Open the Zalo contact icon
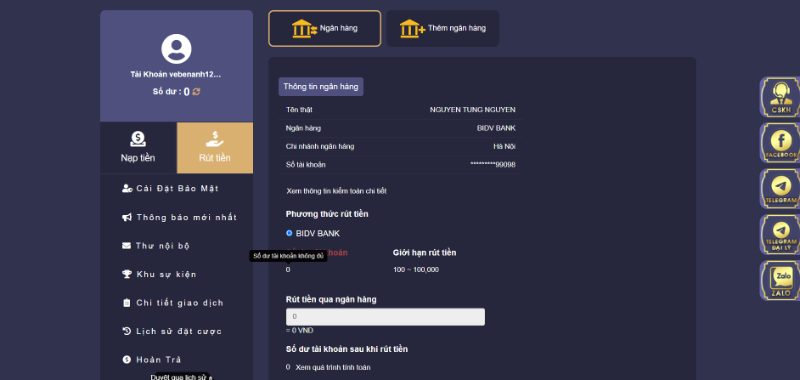Screen dimensions: 800x380 click(x=781, y=281)
